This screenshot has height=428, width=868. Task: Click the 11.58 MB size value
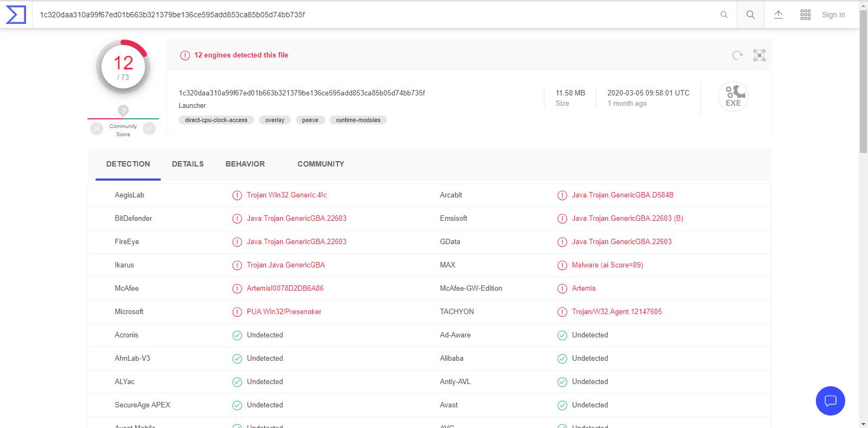coord(570,93)
